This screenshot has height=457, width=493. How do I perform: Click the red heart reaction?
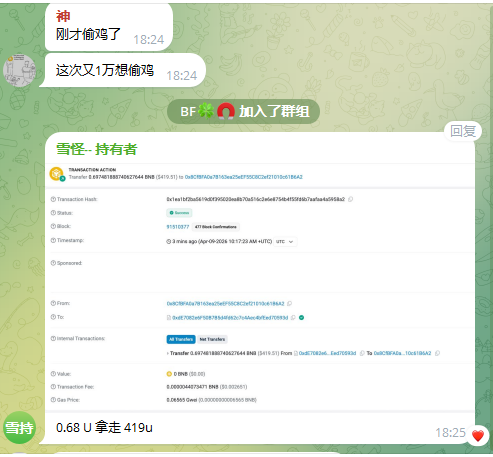tap(478, 436)
